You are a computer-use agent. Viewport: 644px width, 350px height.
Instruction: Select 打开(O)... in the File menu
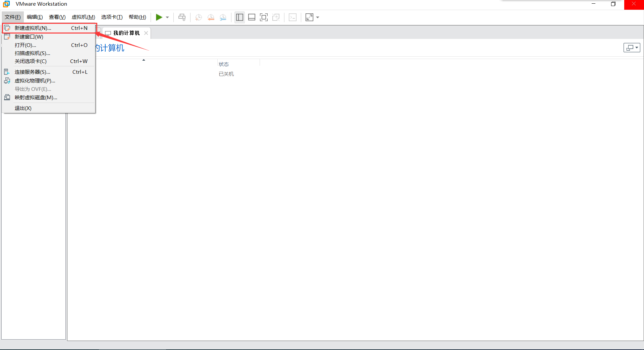pos(49,45)
